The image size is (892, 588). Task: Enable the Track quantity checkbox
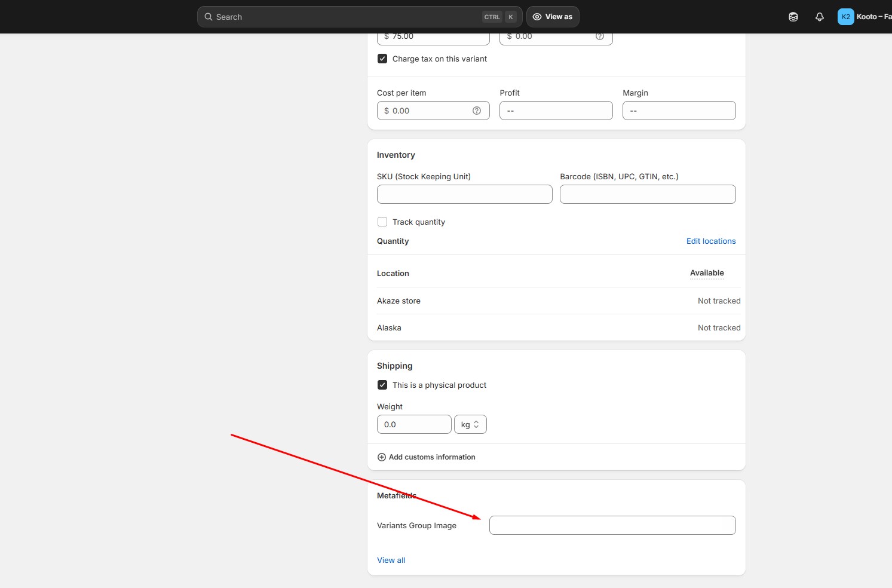pyautogui.click(x=382, y=222)
